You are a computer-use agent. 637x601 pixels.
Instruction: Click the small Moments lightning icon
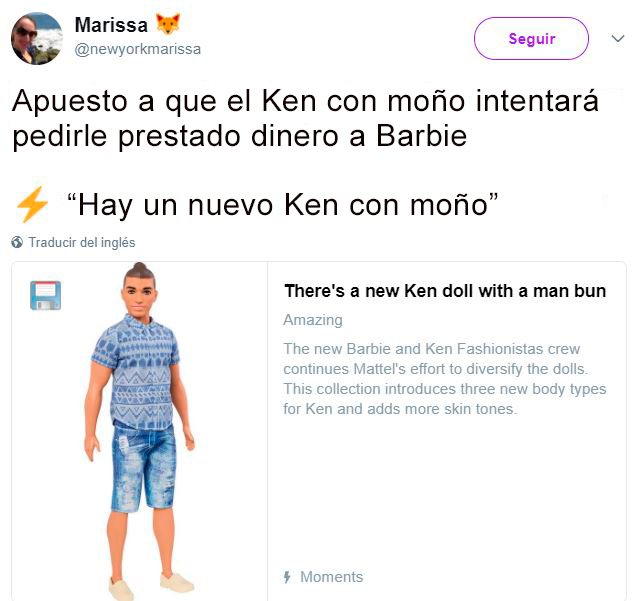click(287, 577)
